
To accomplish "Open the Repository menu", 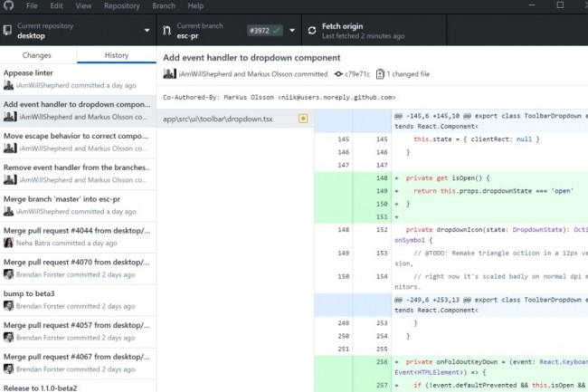I will point(122,5).
